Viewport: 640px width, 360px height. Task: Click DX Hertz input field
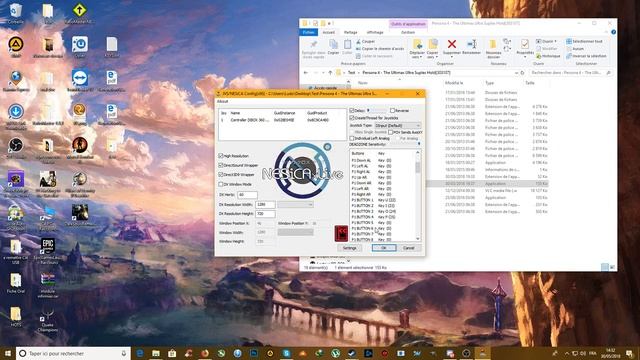pyautogui.click(x=247, y=195)
